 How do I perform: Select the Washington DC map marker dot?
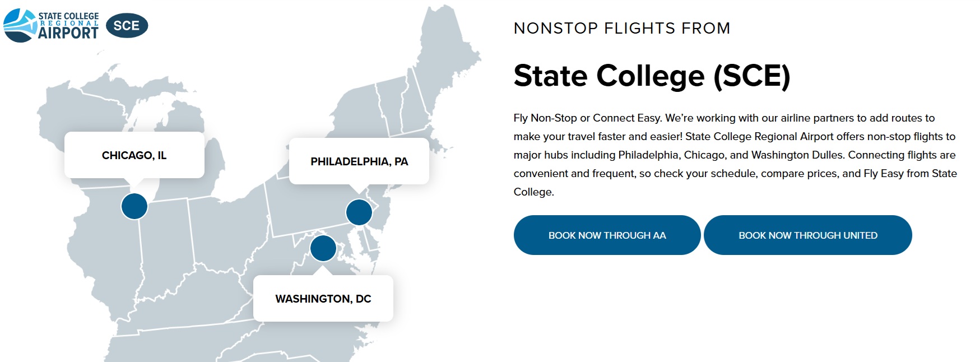point(323,248)
